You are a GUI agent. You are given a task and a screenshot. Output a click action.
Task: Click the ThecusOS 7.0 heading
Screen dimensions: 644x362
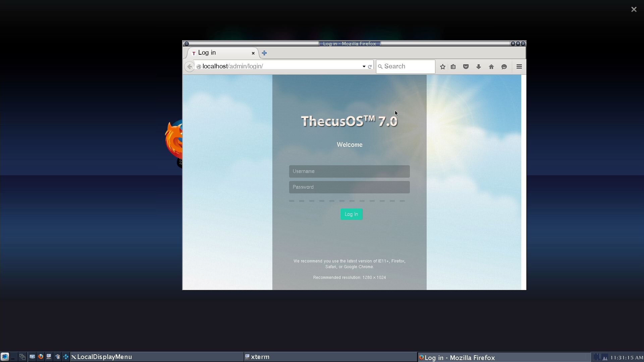pyautogui.click(x=349, y=121)
